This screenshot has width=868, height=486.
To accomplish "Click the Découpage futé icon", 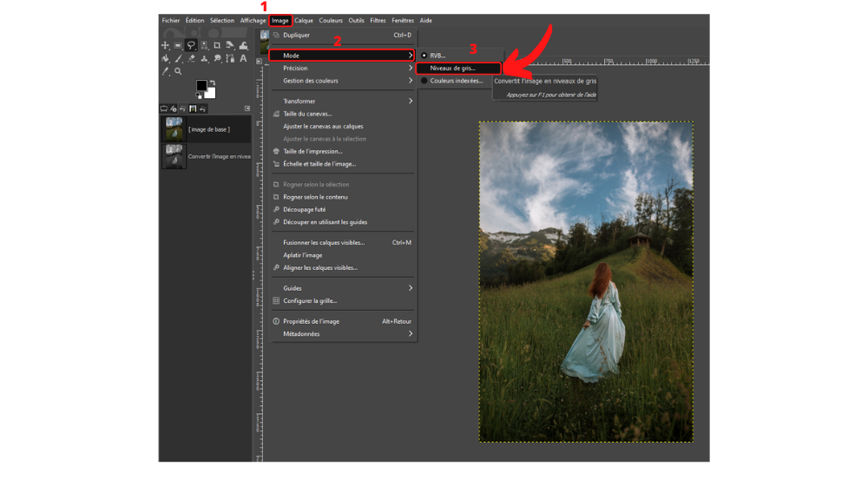I will (x=276, y=209).
